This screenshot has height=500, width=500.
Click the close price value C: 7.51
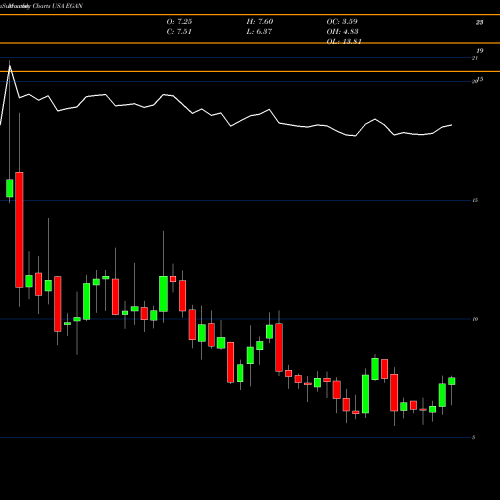pyautogui.click(x=179, y=32)
